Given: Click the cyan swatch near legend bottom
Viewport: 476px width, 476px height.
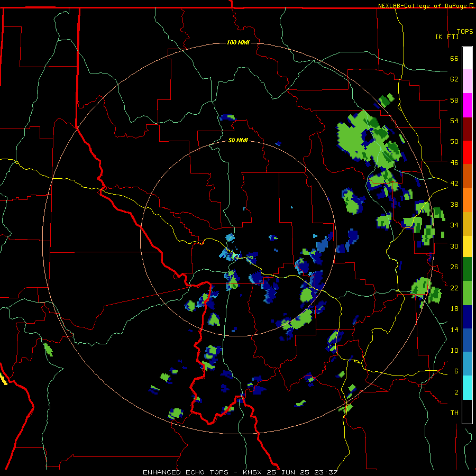Looking at the screenshot, I should point(467,388).
